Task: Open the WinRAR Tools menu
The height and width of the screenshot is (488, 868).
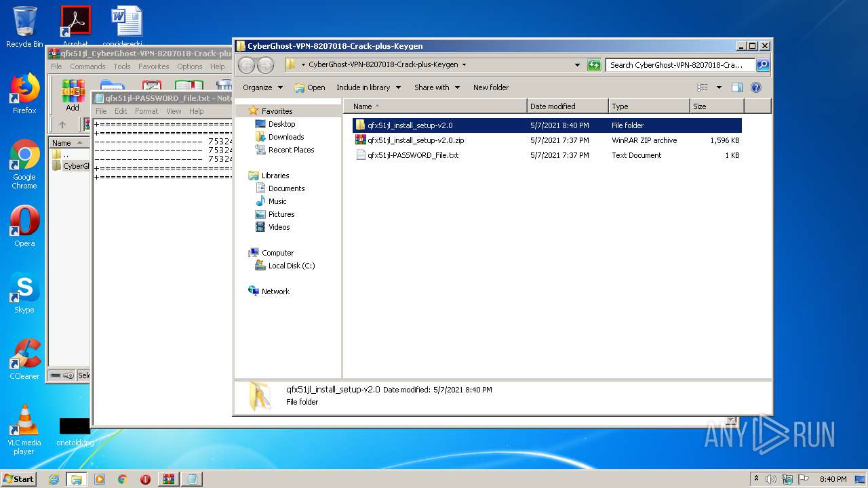Action: click(x=122, y=66)
